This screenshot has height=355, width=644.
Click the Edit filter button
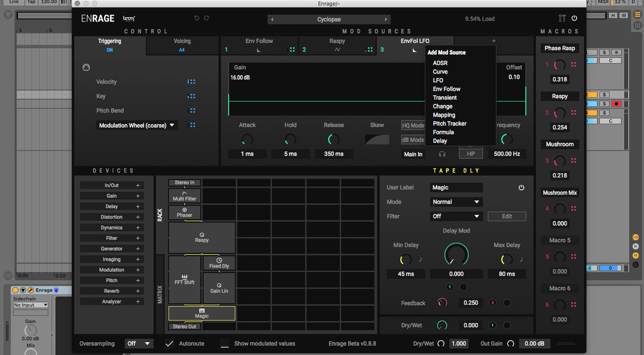(507, 216)
